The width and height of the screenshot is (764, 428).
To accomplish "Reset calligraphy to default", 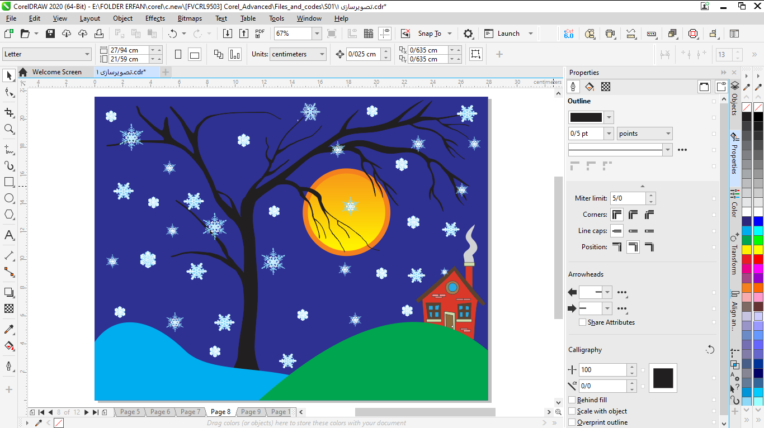I will click(x=710, y=350).
